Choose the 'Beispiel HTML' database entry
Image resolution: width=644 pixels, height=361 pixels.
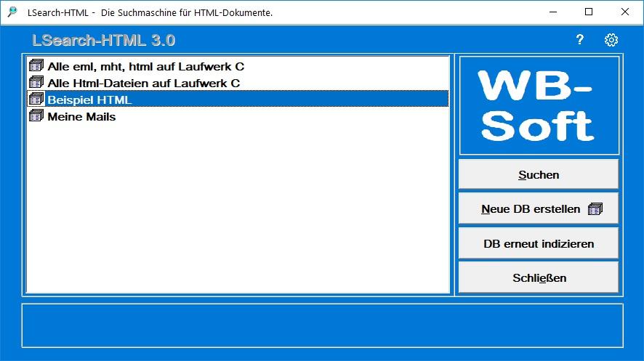click(89, 100)
